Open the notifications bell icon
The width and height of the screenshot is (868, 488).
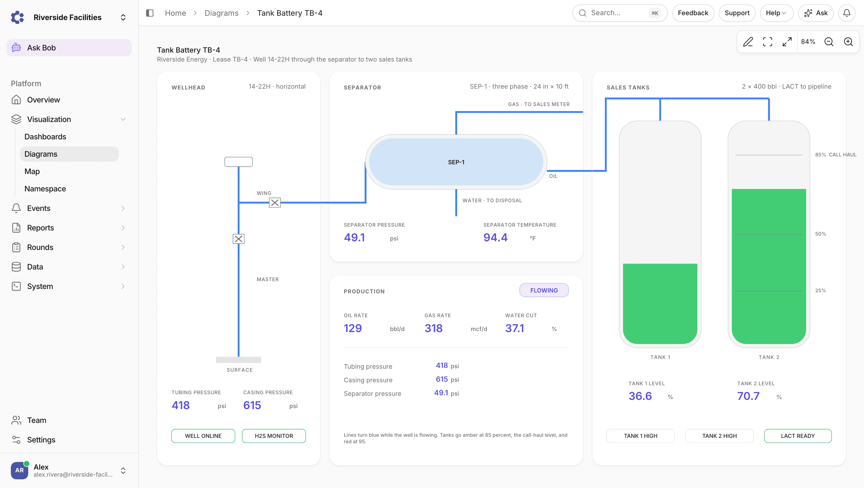[x=847, y=13]
